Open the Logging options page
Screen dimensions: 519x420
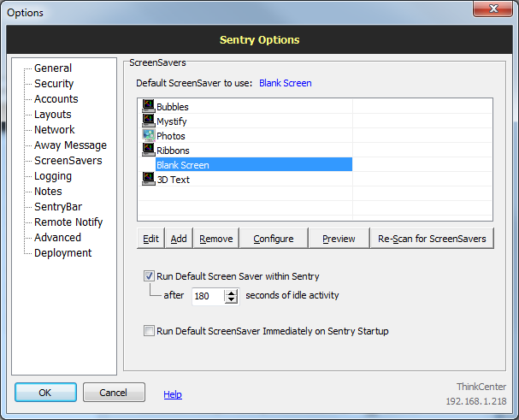click(53, 176)
